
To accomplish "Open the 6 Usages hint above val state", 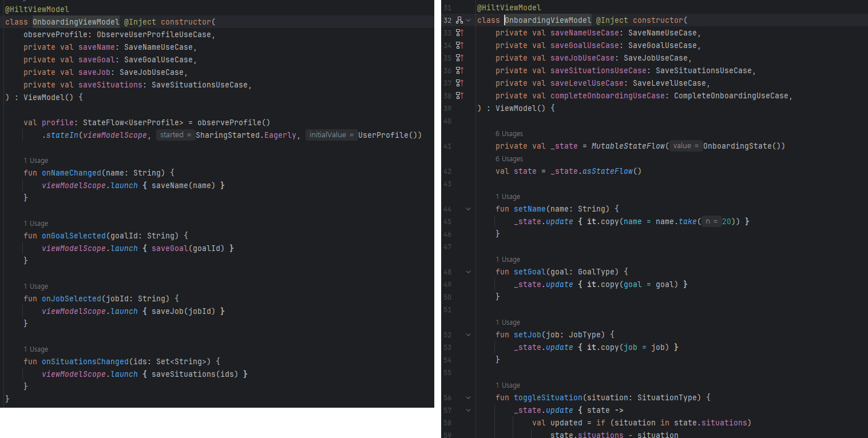I will [x=509, y=159].
